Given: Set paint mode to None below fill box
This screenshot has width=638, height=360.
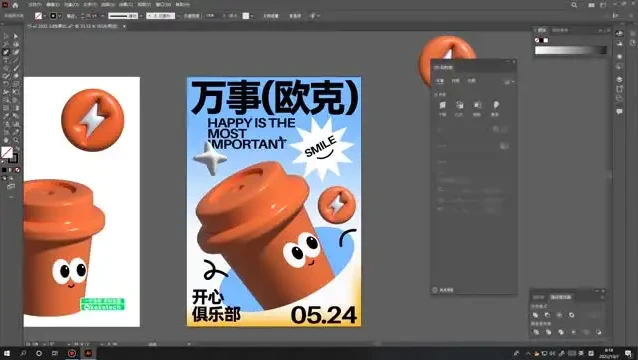Looking at the screenshot, I should [x=17, y=170].
